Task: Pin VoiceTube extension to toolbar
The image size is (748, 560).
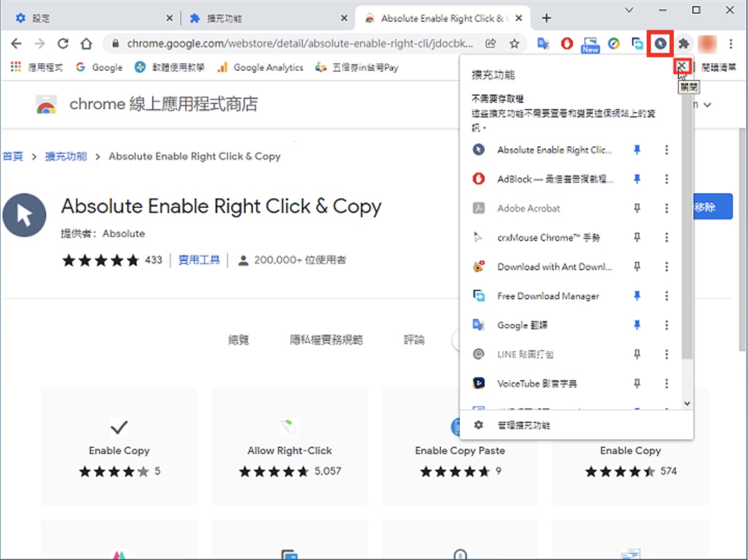Action: pos(637,383)
